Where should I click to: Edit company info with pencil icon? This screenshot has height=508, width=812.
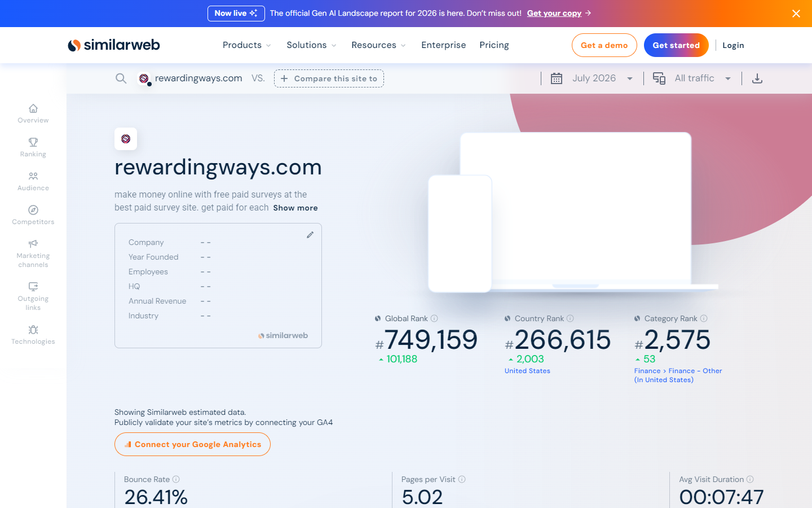click(x=310, y=235)
